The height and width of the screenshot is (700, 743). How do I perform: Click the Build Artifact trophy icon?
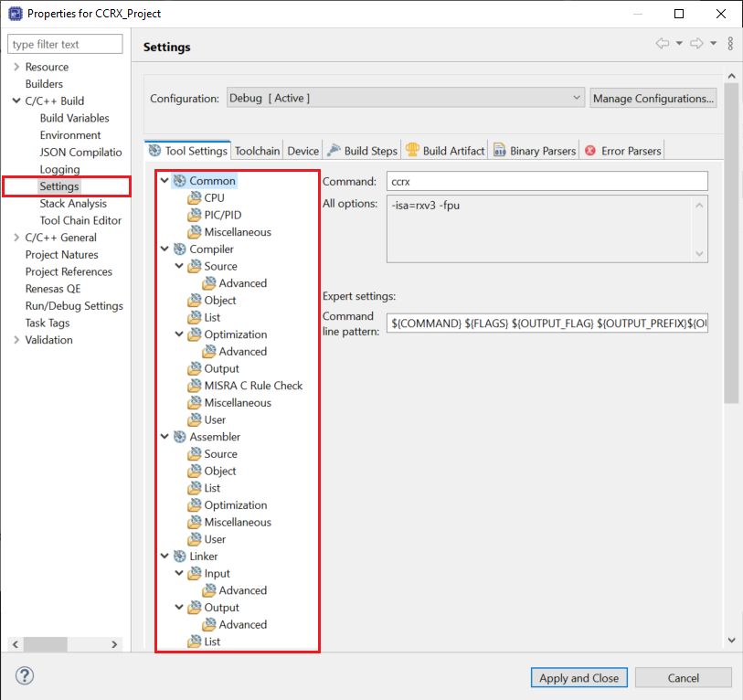(x=412, y=150)
